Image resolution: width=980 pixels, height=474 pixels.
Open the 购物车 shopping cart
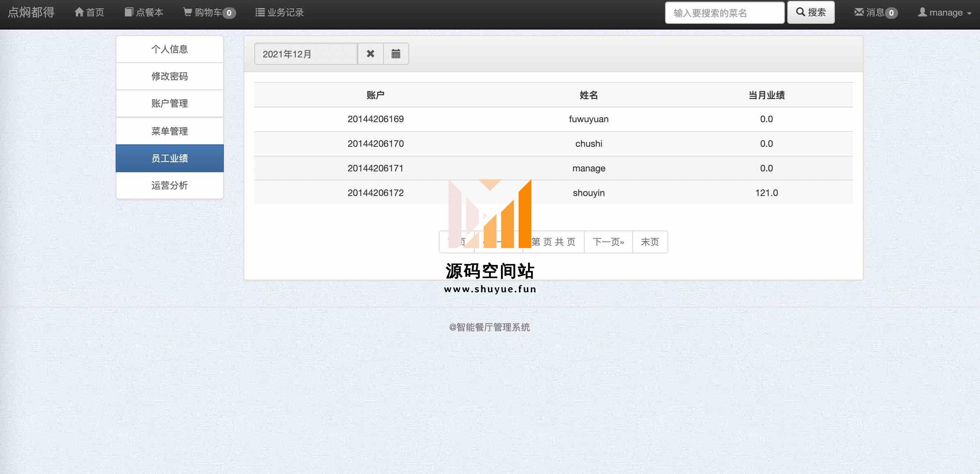pos(209,12)
